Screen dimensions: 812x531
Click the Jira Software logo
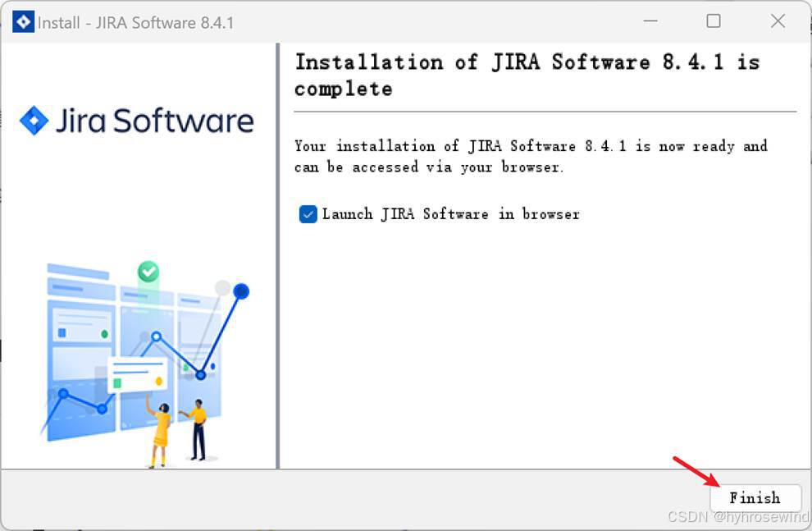pyautogui.click(x=137, y=121)
